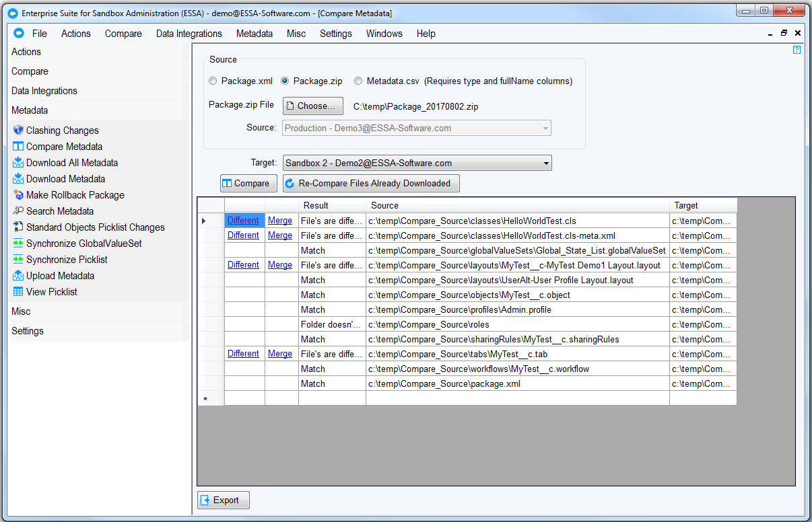Open the Windows menu
The width and height of the screenshot is (812, 522).
coord(384,34)
